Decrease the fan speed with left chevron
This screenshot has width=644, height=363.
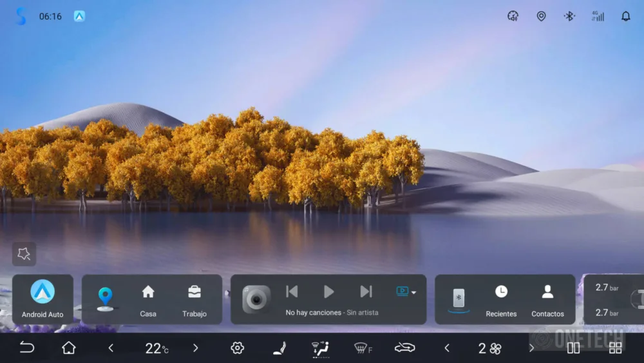pyautogui.click(x=447, y=348)
